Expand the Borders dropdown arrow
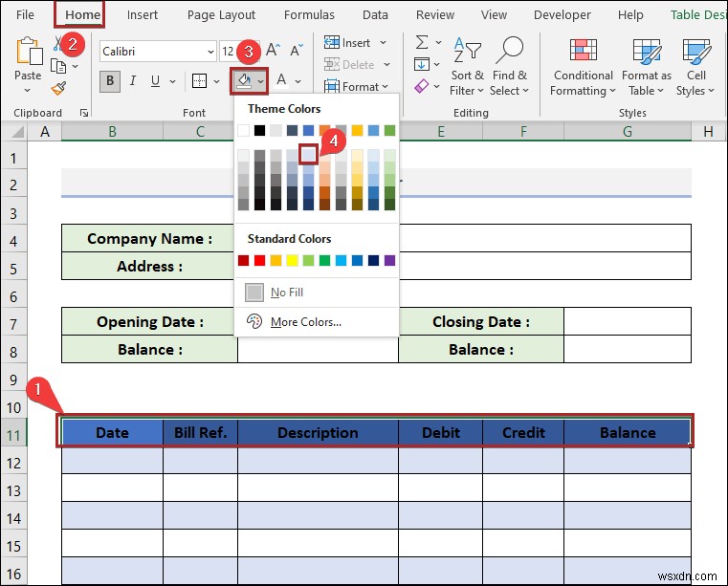Image resolution: width=728 pixels, height=586 pixels. 216,81
